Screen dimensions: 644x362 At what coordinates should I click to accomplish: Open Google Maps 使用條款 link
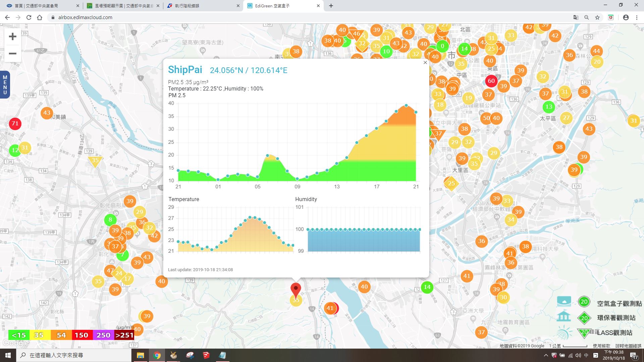click(601, 346)
